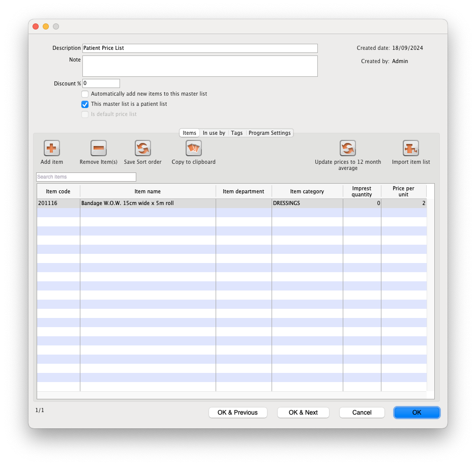This screenshot has height=466, width=476.
Task: Open the Import item list tool
Action: [411, 148]
